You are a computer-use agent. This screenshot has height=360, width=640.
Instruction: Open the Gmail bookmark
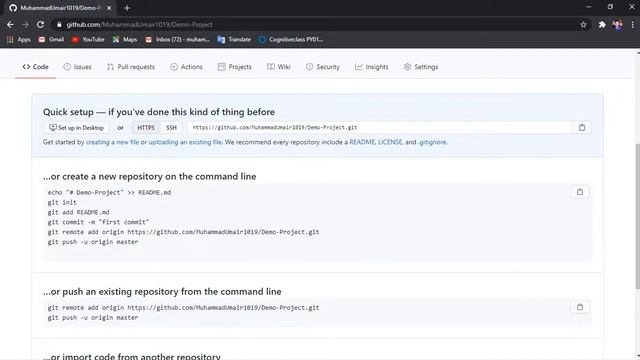(51, 39)
